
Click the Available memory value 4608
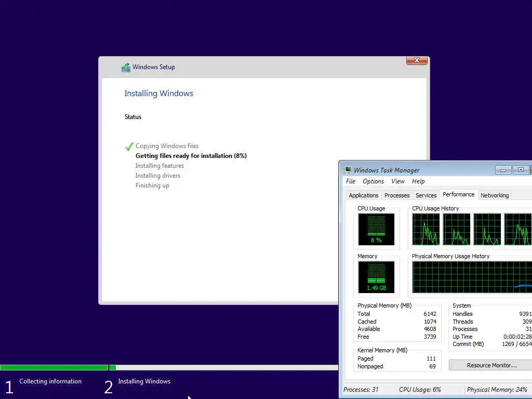(430, 329)
